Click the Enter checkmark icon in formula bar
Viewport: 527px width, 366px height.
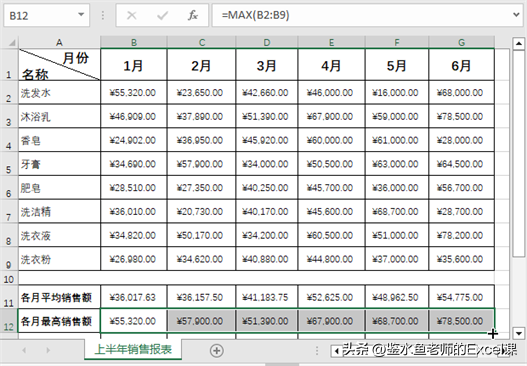[x=163, y=15]
